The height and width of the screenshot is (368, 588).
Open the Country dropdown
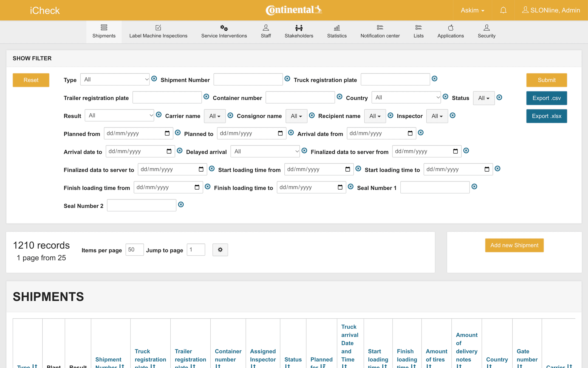(406, 97)
